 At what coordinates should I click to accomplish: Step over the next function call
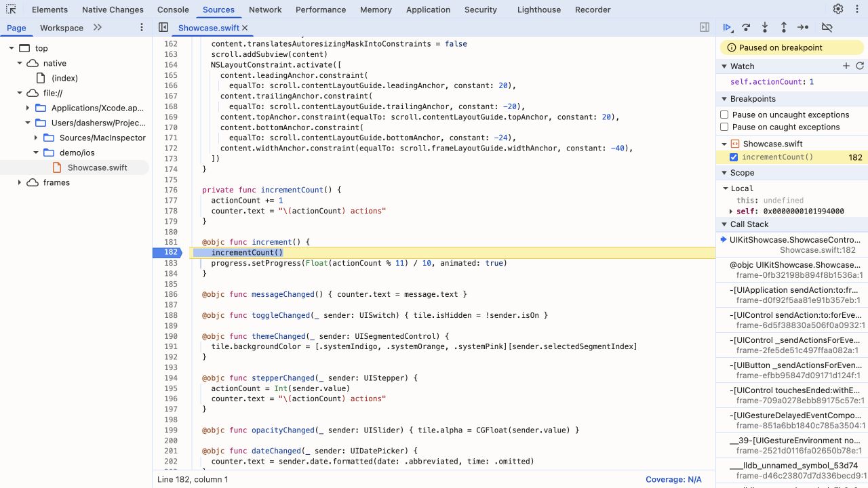pyautogui.click(x=746, y=28)
